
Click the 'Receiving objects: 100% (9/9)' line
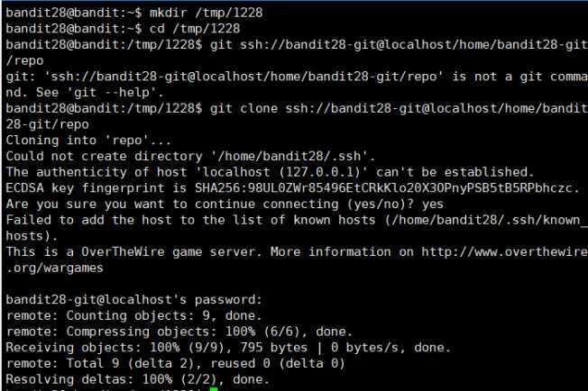[x=228, y=348]
